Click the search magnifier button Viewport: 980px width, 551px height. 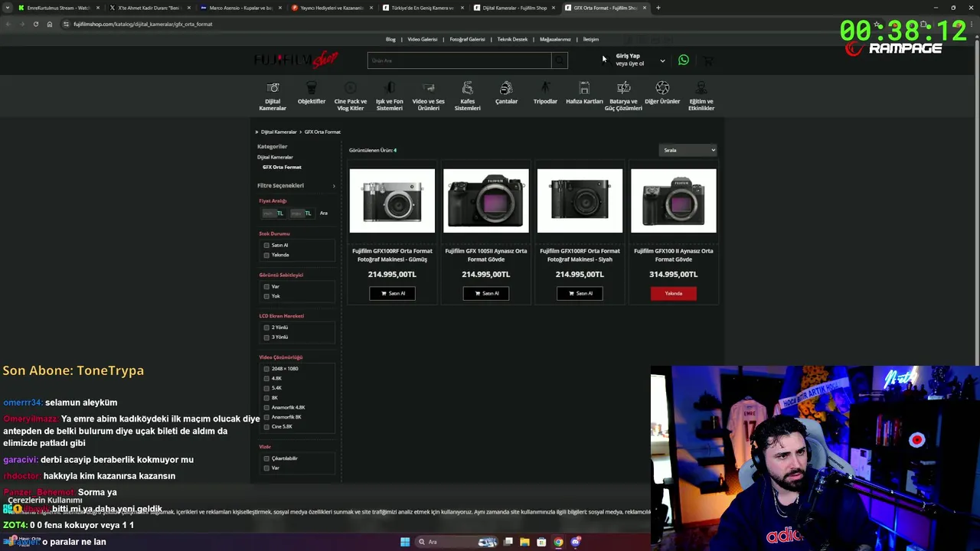tap(560, 60)
